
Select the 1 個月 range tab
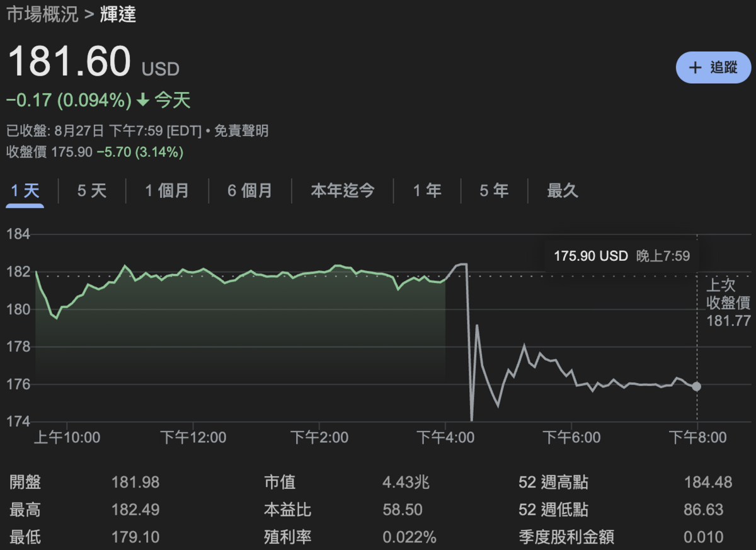click(167, 190)
